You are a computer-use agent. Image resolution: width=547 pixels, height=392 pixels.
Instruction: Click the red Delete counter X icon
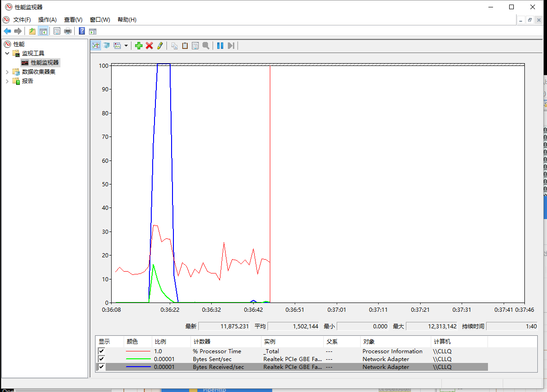[149, 45]
